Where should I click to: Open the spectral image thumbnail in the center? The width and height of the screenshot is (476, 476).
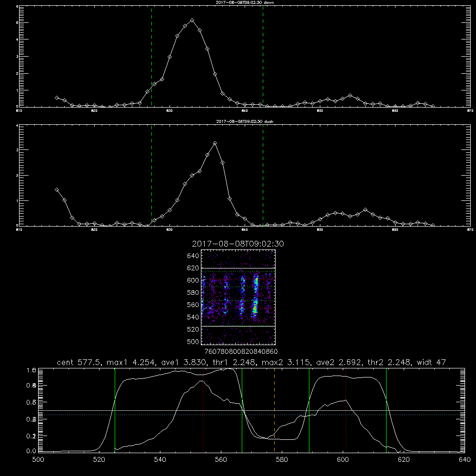[238, 297]
